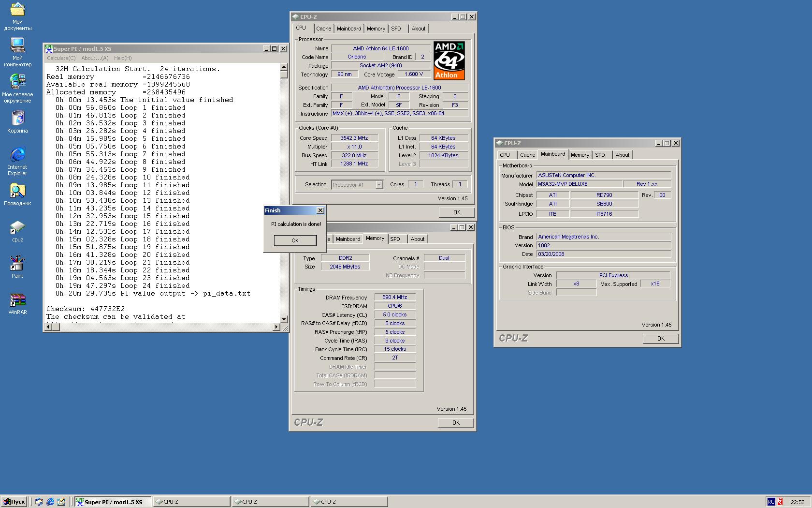This screenshot has width=812, height=508.
Task: Click the DRAM Frequency 590.4 MHz value
Action: (395, 298)
